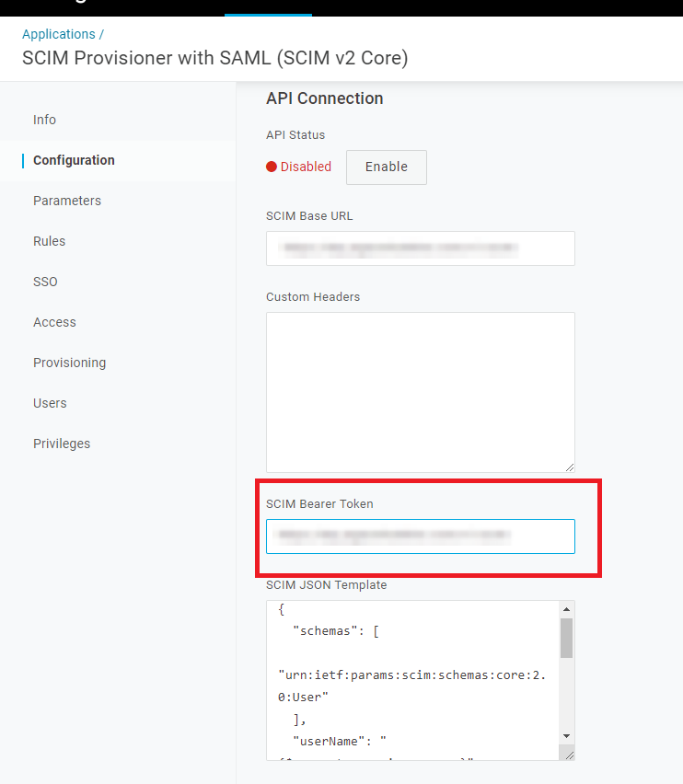This screenshot has width=683, height=784.
Task: Open the Rules section
Action: coord(49,241)
